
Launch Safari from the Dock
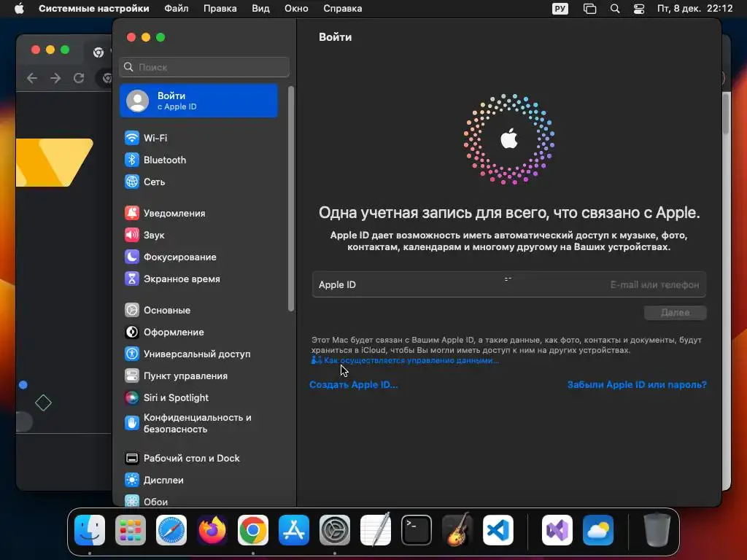pyautogui.click(x=171, y=530)
